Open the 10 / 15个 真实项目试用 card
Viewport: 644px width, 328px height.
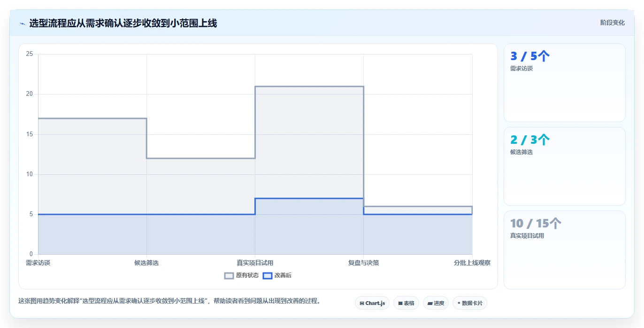pyautogui.click(x=565, y=250)
